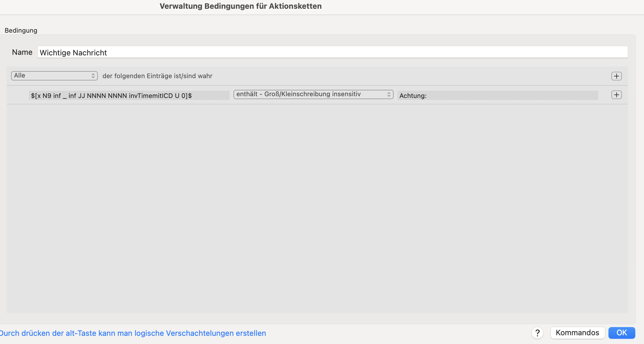Click the $[x N9 inf… variable field

tap(129, 95)
